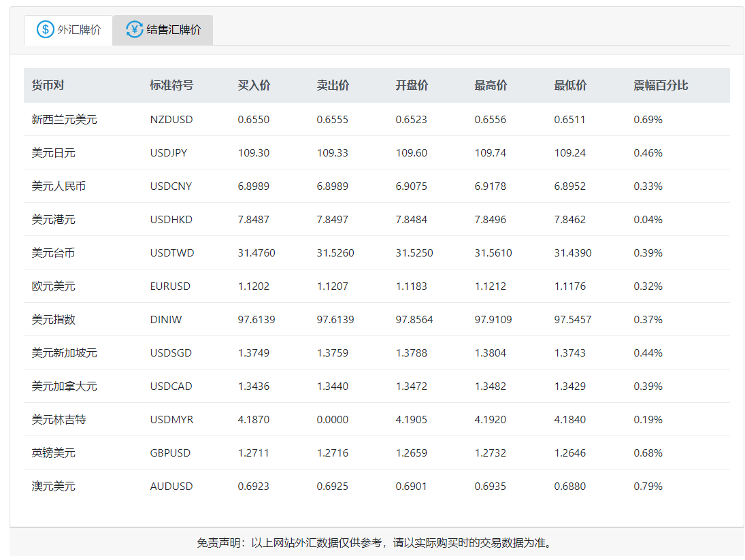This screenshot has width=745, height=560.
Task: Click the USDJPY buy price 109.30
Action: 254,153
